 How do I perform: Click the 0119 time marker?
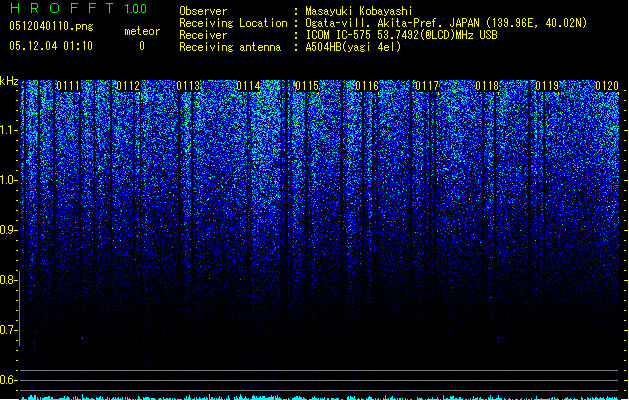coord(547,86)
